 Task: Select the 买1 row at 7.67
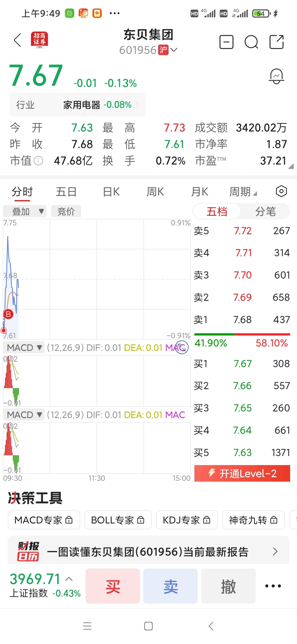coord(242,364)
